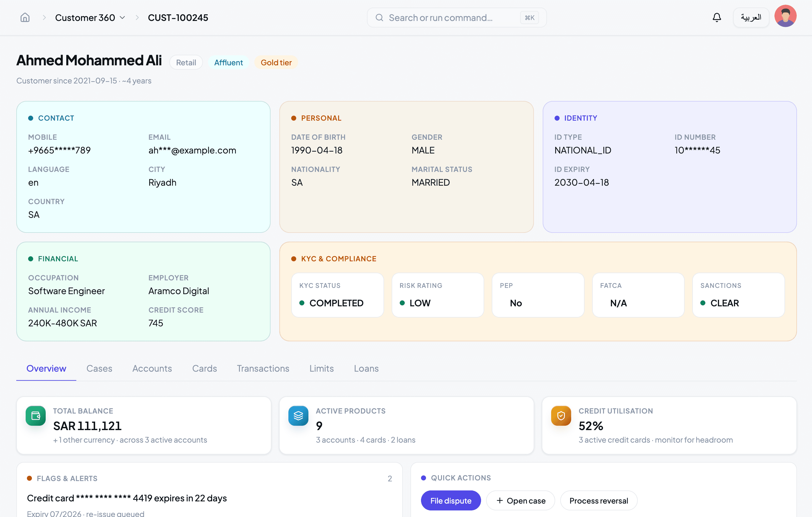
Task: Switch to the Overview tab
Action: pos(46,369)
